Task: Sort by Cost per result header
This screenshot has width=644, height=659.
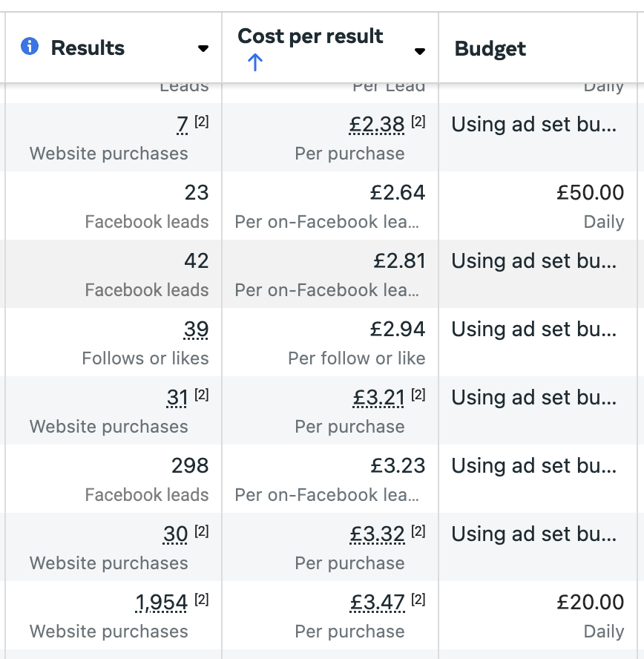Action: tap(310, 36)
